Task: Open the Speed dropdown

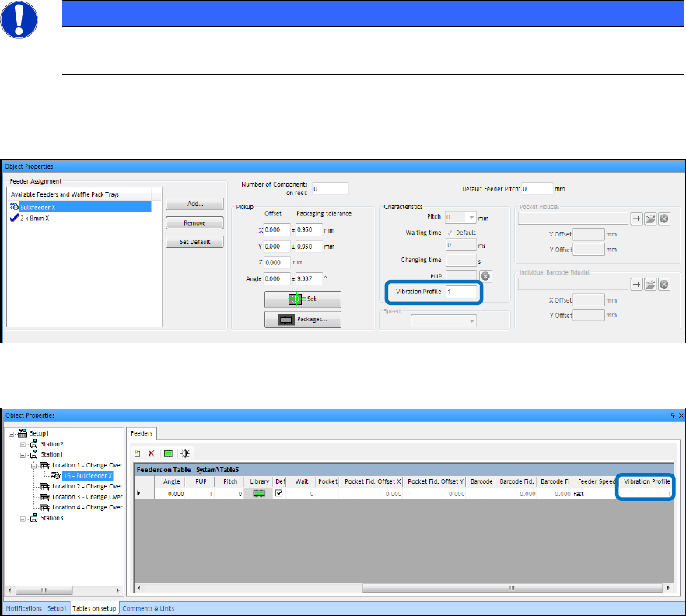Action: pos(471,321)
